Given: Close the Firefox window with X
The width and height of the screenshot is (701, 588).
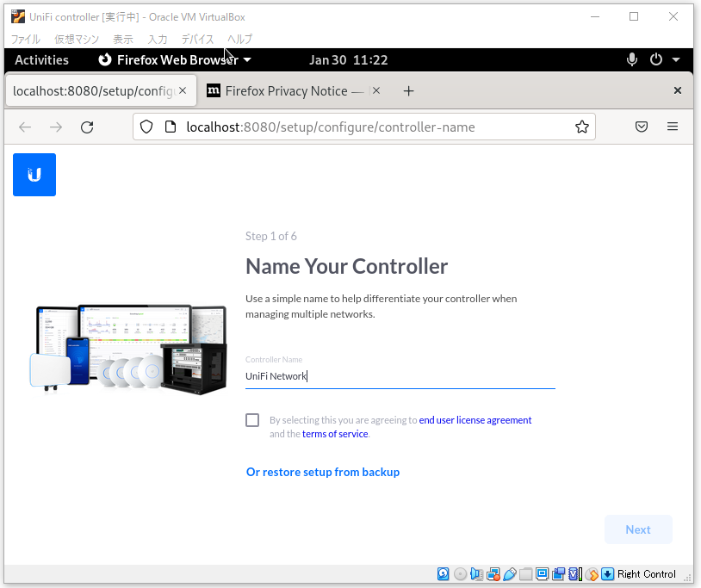Looking at the screenshot, I should tap(677, 90).
